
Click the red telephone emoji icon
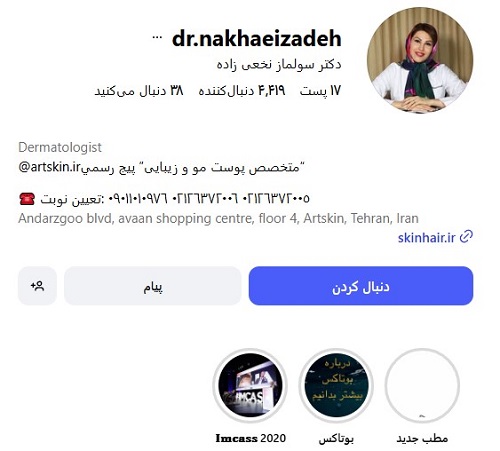pyautogui.click(x=27, y=199)
